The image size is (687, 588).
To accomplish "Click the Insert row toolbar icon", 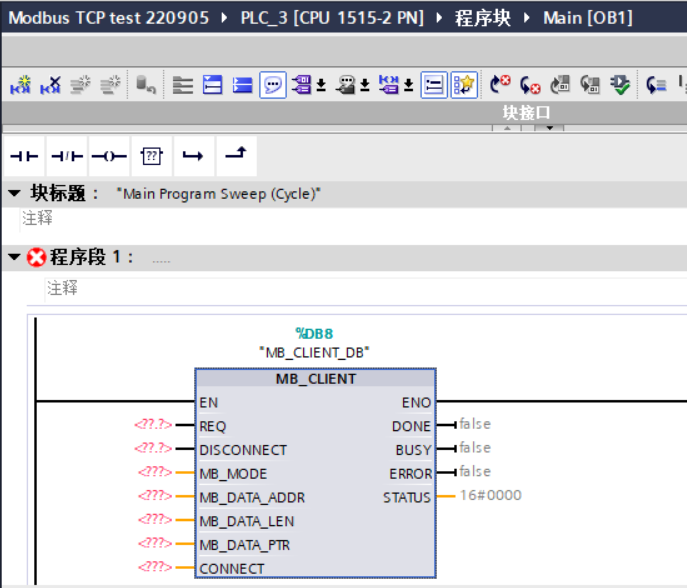I will pyautogui.click(x=80, y=85).
